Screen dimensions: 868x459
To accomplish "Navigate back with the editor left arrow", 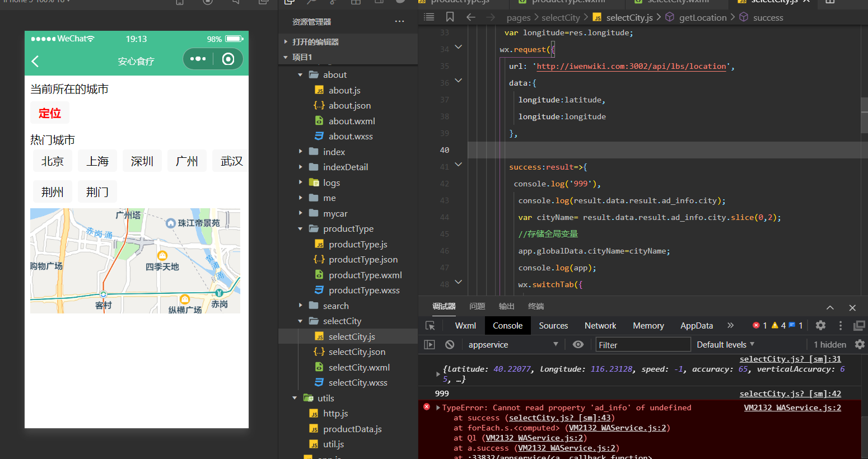I will point(471,17).
